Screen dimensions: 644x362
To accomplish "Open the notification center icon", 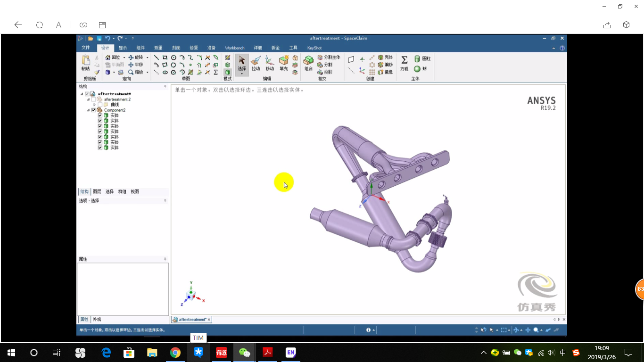I will [x=628, y=352].
